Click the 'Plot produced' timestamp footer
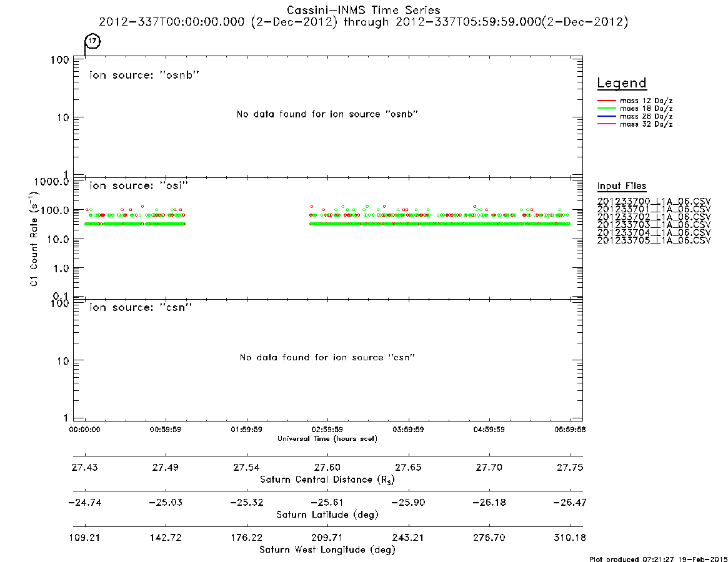The height and width of the screenshot is (562, 728). click(x=658, y=559)
